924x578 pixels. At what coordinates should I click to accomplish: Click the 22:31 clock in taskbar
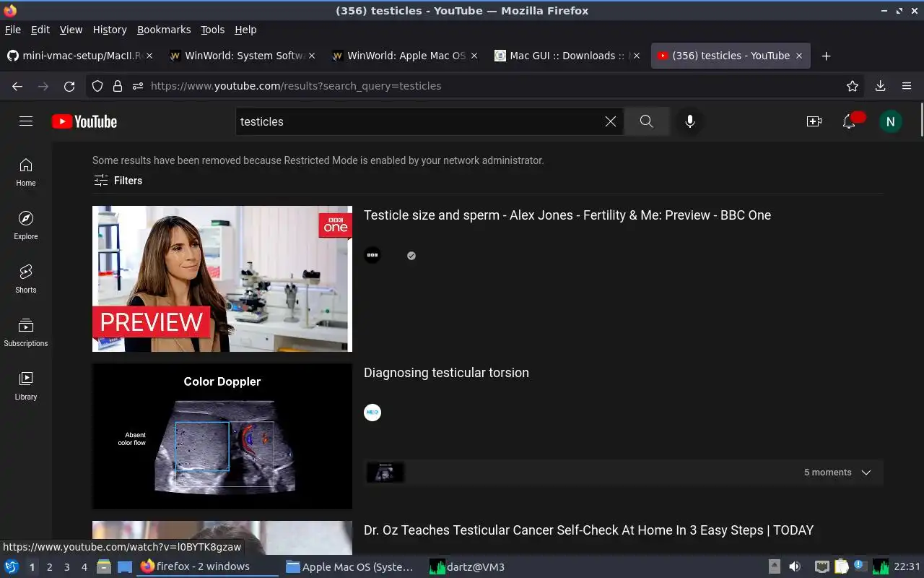click(907, 566)
